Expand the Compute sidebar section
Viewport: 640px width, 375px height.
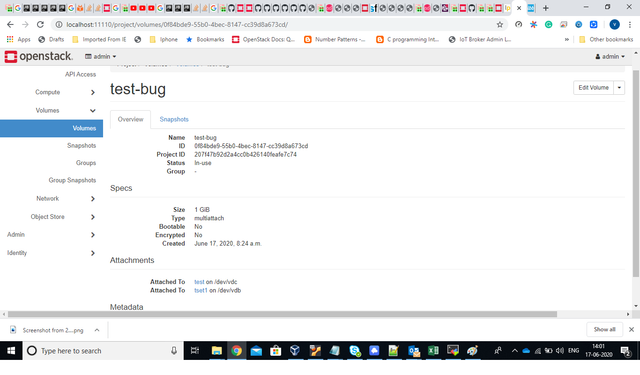coord(93,92)
